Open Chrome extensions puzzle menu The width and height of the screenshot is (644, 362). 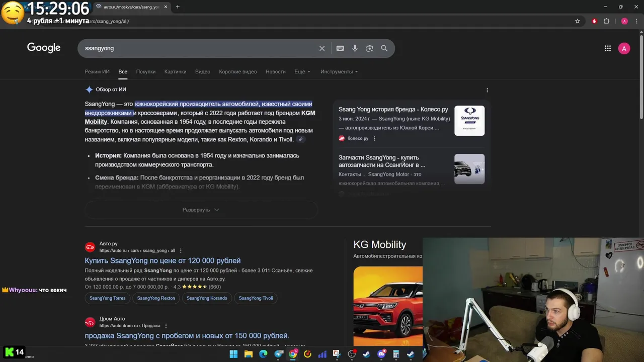point(606,21)
